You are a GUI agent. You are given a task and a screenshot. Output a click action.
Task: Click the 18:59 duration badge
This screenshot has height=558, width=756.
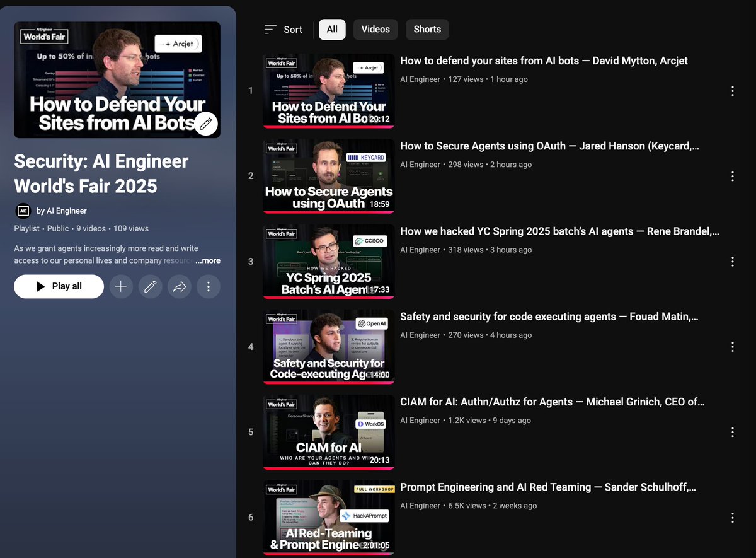380,204
